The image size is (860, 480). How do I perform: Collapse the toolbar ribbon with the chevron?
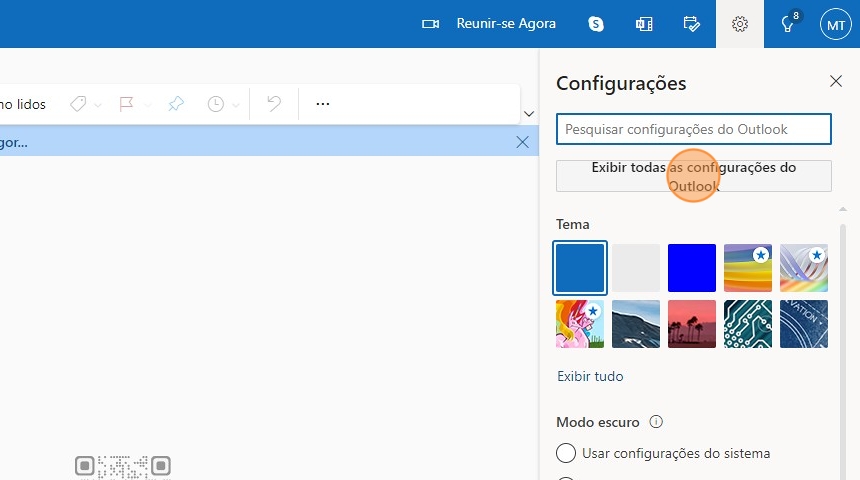pos(530,114)
